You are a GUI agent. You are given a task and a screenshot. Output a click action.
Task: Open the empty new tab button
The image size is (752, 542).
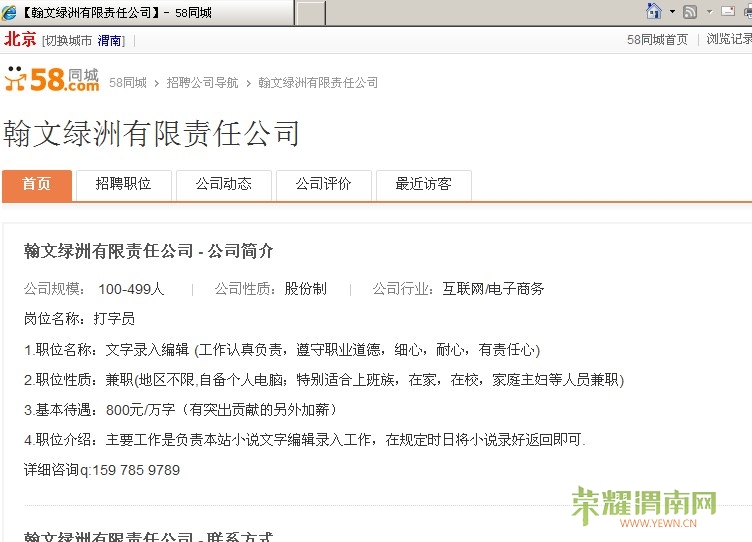[x=311, y=13]
